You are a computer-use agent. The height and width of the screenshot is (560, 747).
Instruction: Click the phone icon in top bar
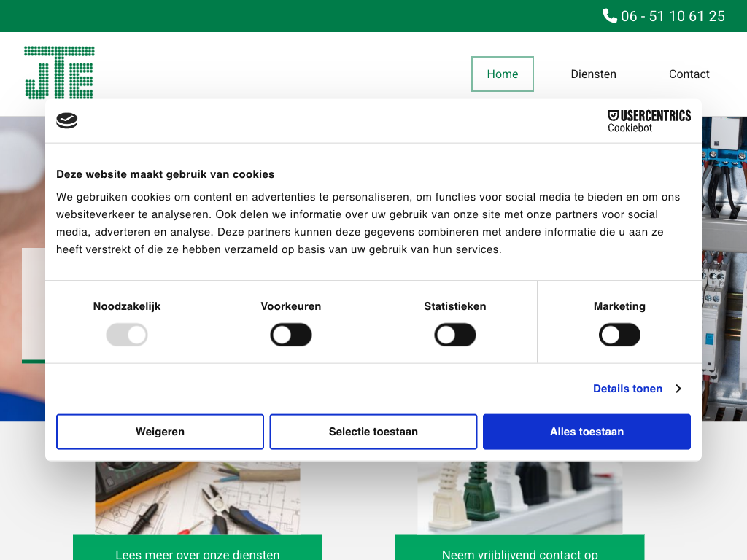610,15
